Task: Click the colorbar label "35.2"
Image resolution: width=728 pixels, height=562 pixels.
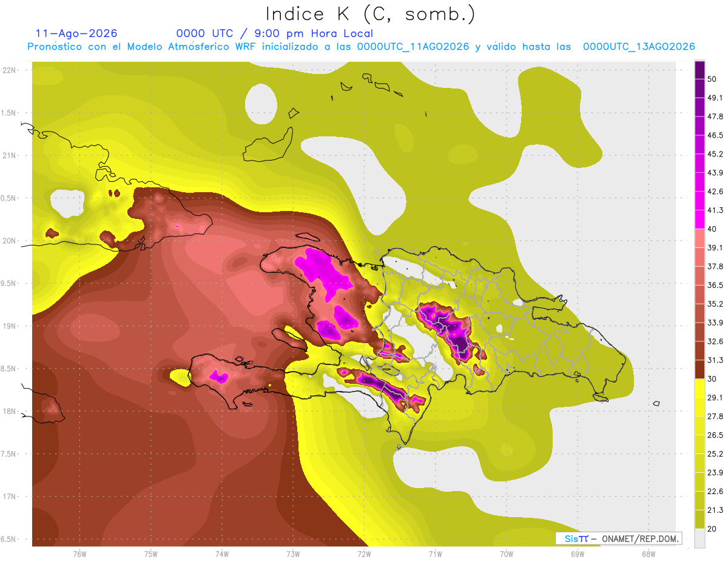Action: pos(715,304)
